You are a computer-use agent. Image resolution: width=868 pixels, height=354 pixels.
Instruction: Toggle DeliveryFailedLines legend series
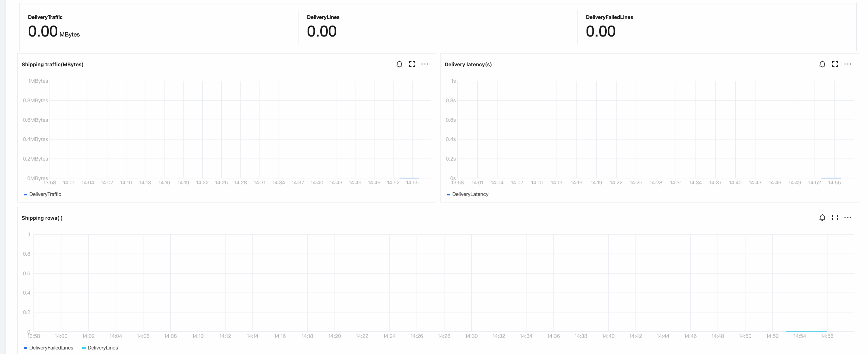(51, 347)
